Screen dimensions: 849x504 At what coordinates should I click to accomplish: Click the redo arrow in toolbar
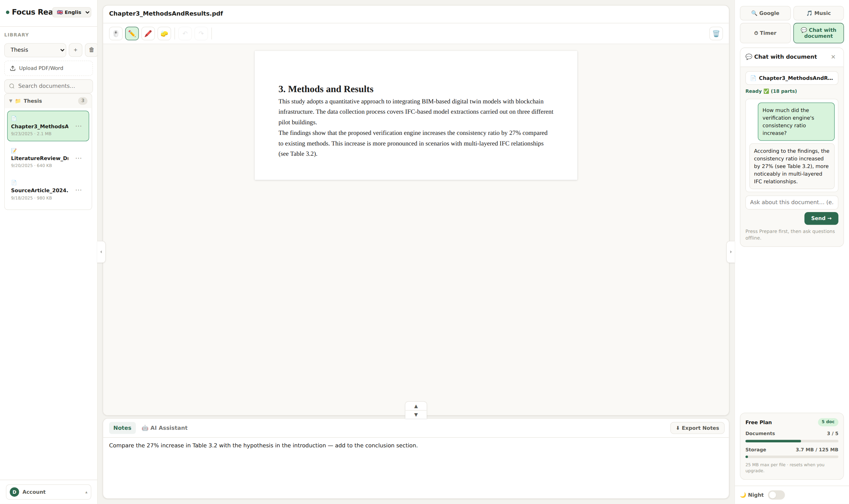tap(201, 33)
